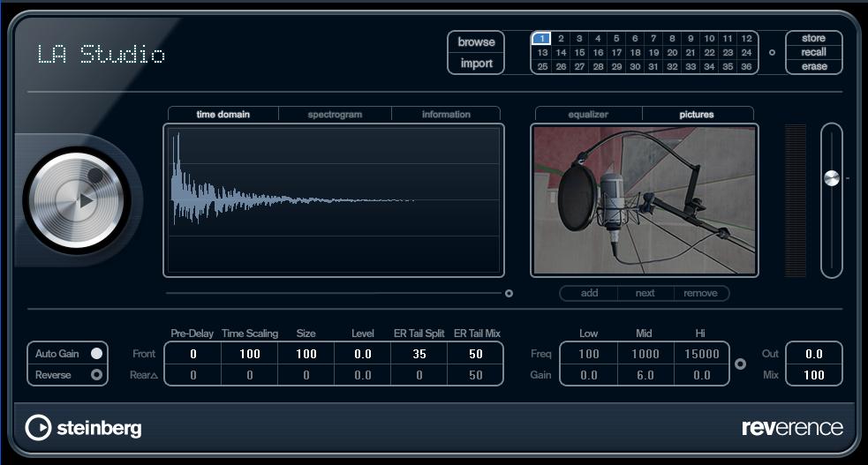Click the circle at the end of the waveform trim bar
868x465 pixels.
(x=509, y=294)
